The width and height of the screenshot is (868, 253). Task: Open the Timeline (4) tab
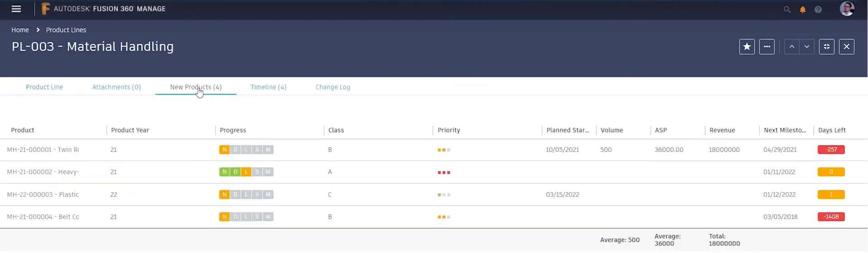coord(268,87)
